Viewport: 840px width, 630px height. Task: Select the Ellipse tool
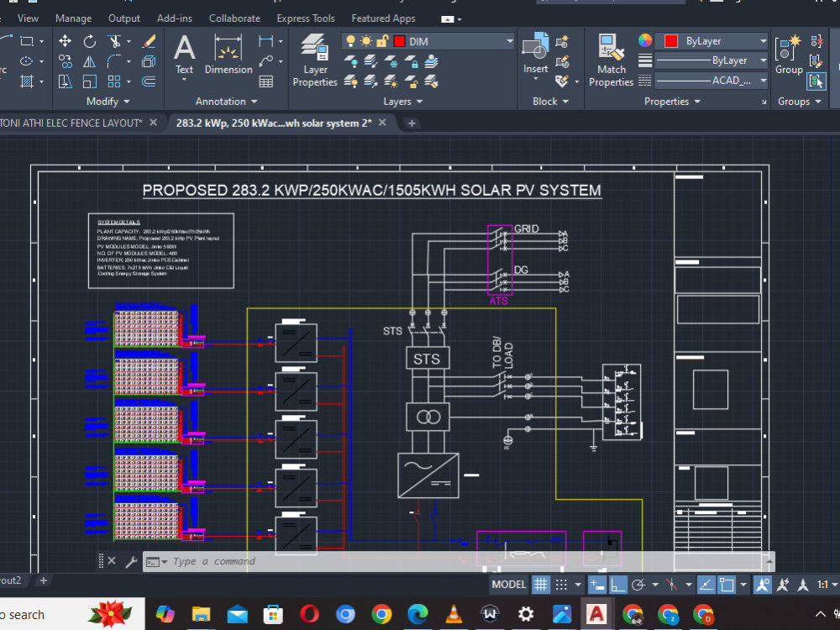click(26, 61)
